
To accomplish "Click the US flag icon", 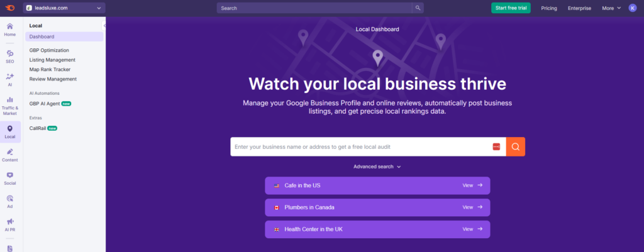I will coord(277,185).
